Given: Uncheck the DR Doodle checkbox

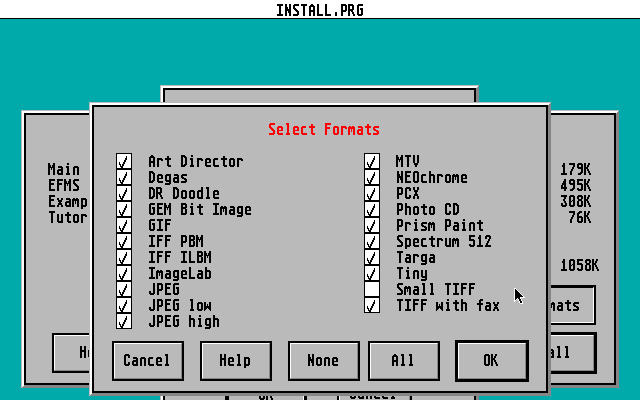Looking at the screenshot, I should tap(124, 193).
